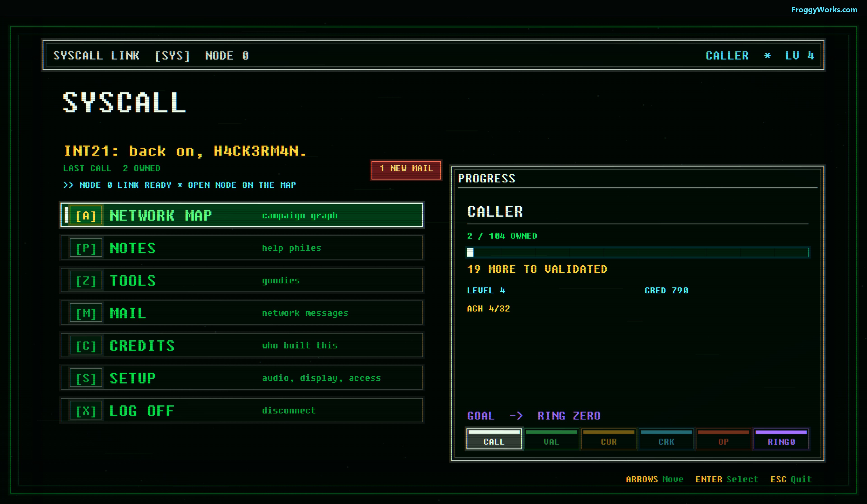Click the CRED 790 value

(666, 290)
